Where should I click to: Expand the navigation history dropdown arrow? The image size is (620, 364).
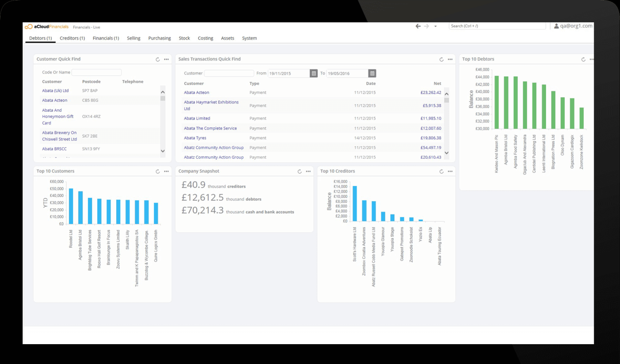click(x=435, y=26)
